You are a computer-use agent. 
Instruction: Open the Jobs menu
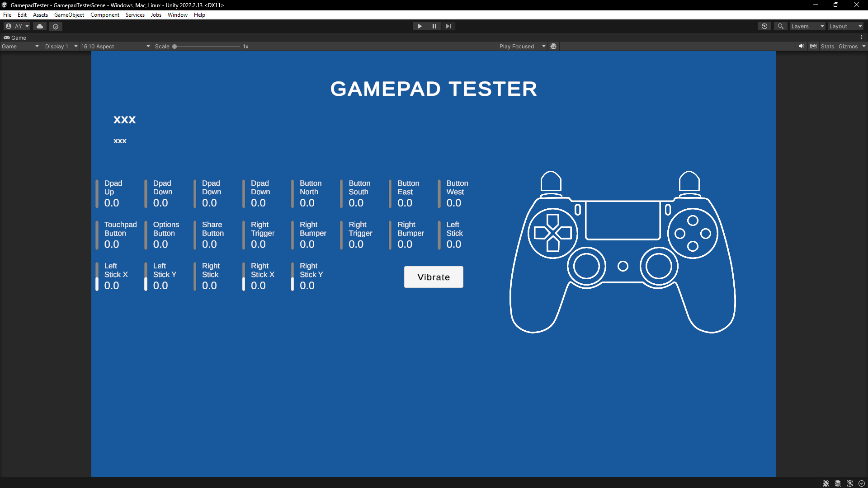[156, 15]
